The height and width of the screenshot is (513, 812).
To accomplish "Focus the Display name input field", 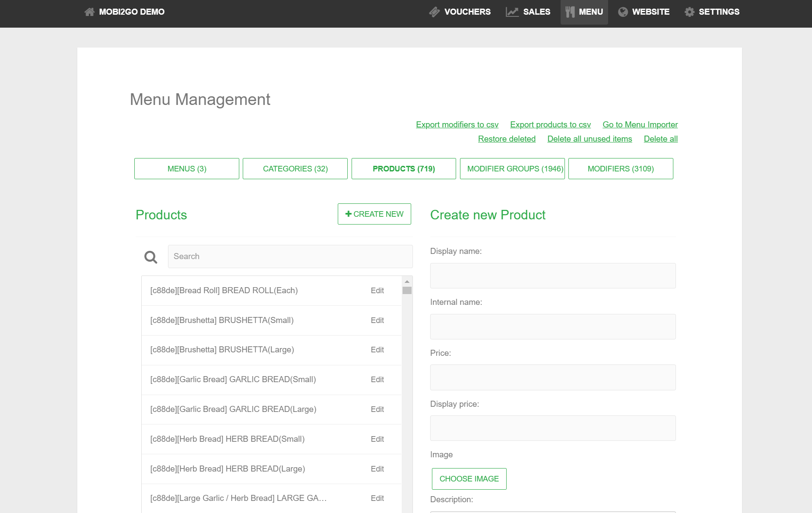I will (552, 275).
